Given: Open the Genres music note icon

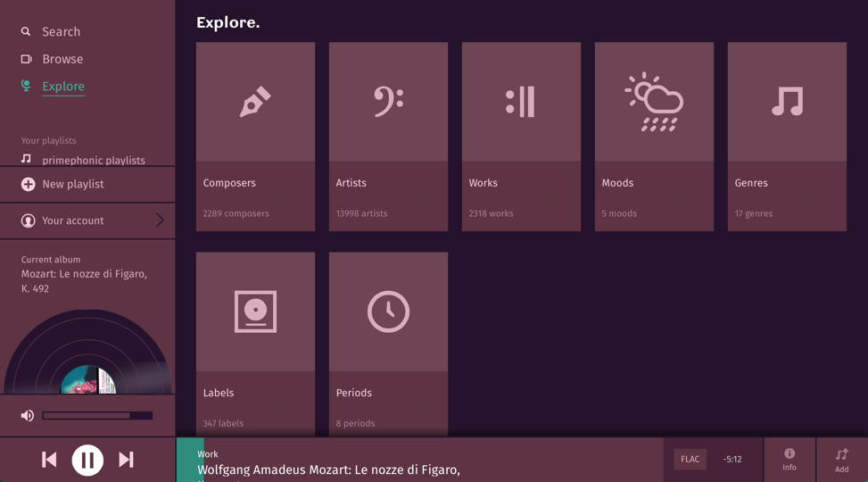Looking at the screenshot, I should 787,102.
